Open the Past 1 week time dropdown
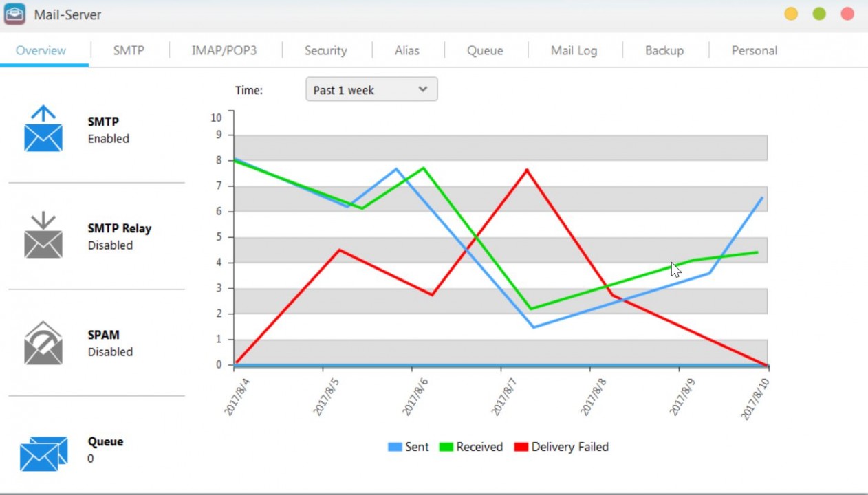 pos(371,89)
